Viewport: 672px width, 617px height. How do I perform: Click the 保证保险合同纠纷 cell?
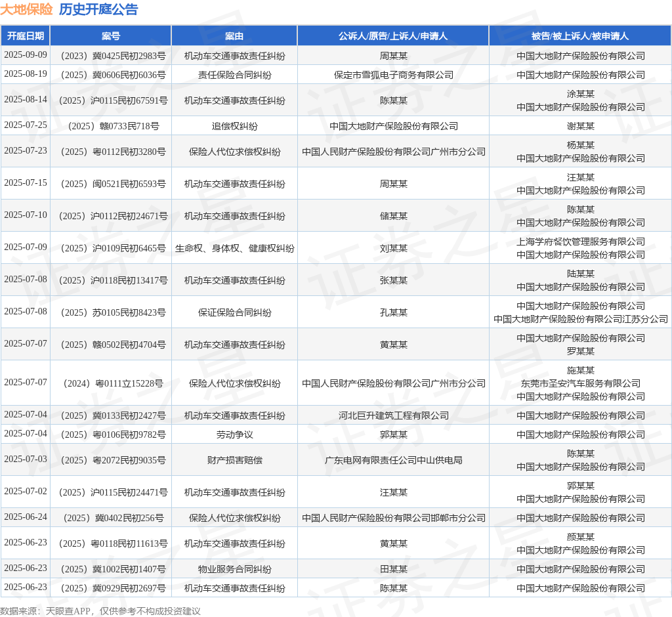(234, 312)
